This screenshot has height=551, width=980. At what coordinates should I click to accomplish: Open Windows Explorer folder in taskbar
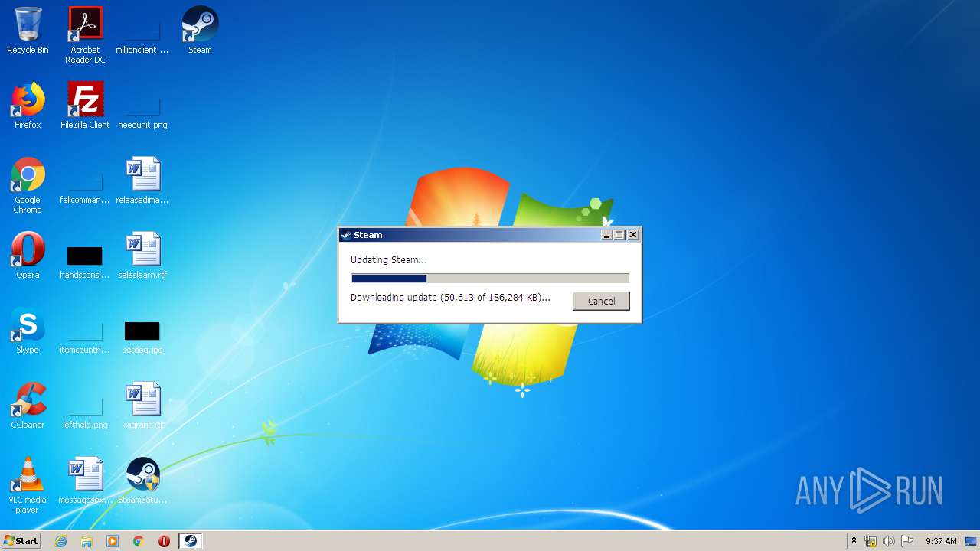point(87,541)
